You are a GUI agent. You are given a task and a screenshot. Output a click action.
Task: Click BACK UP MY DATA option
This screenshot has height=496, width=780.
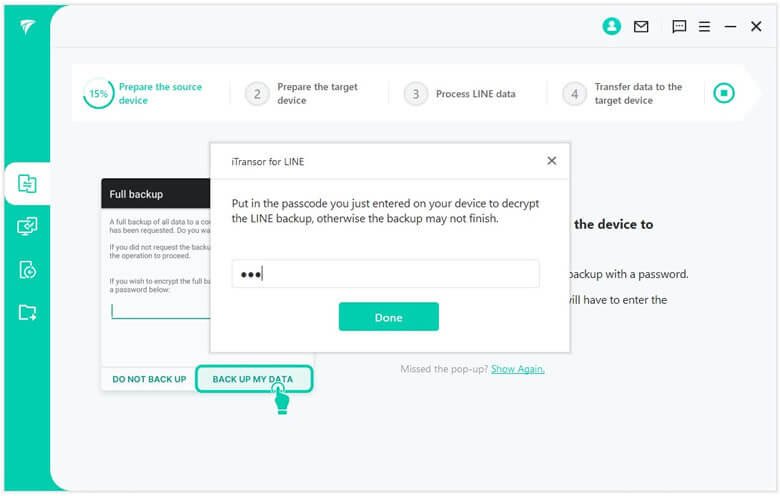[254, 379]
